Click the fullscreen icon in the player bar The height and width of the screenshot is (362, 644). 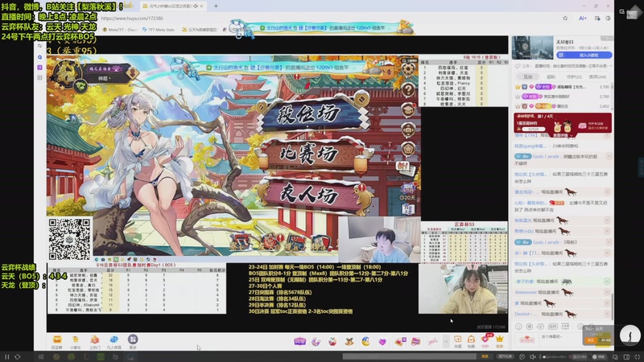pyautogui.click(x=637, y=356)
